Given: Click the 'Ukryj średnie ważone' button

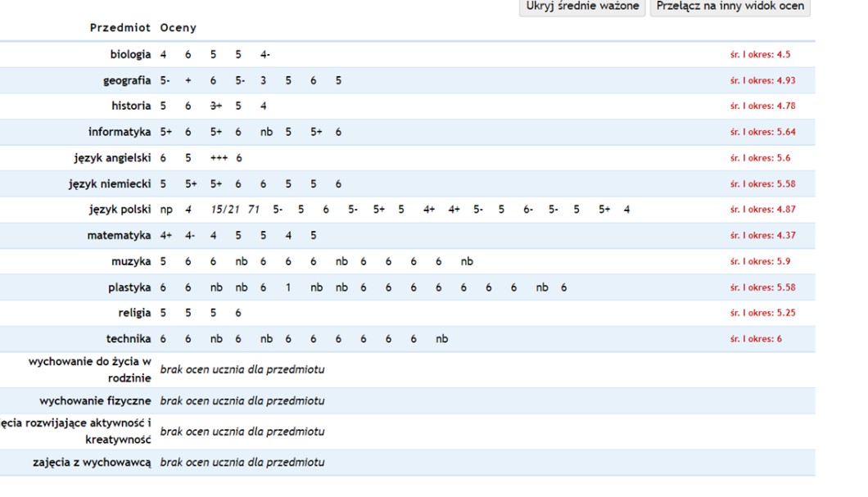Looking at the screenshot, I should (582, 7).
